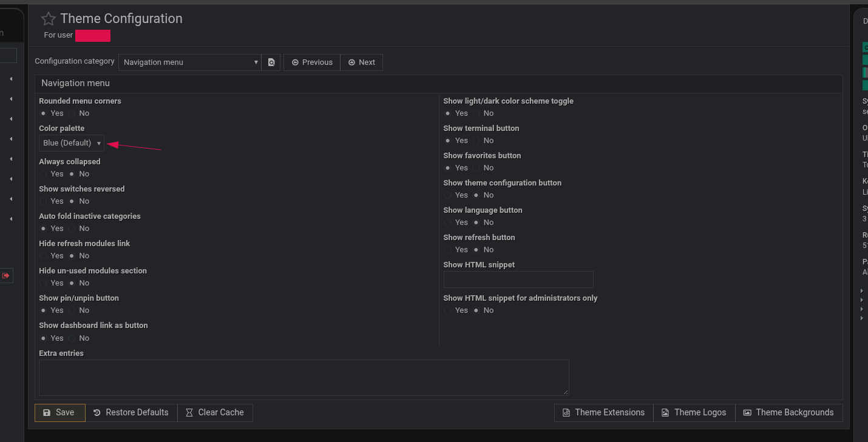The image size is (868, 442).
Task: Click the Extra entries text area
Action: coord(304,378)
